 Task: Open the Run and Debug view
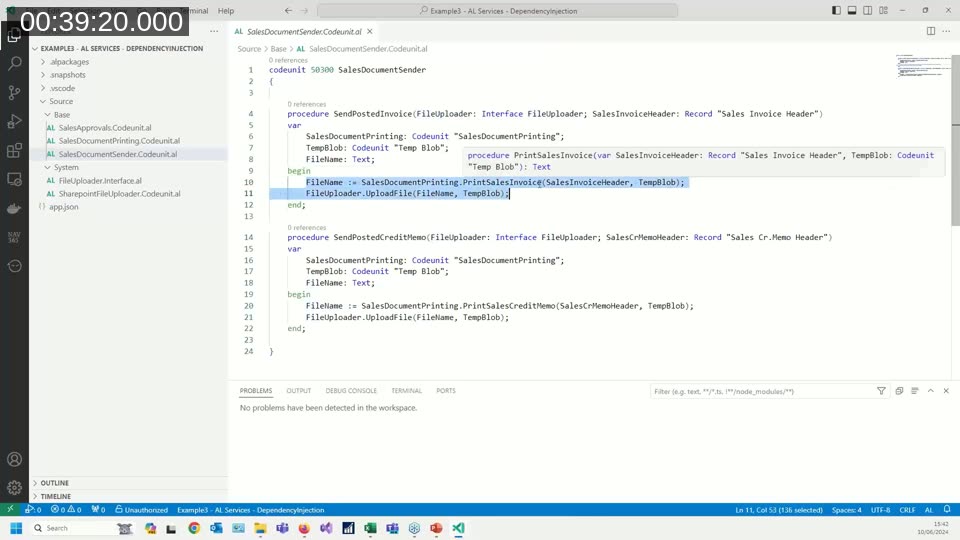click(14, 121)
